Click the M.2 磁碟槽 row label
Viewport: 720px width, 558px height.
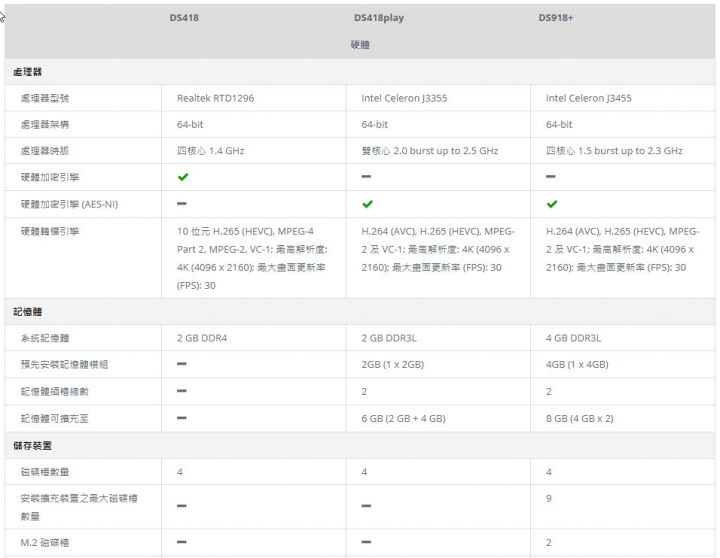pyautogui.click(x=45, y=542)
